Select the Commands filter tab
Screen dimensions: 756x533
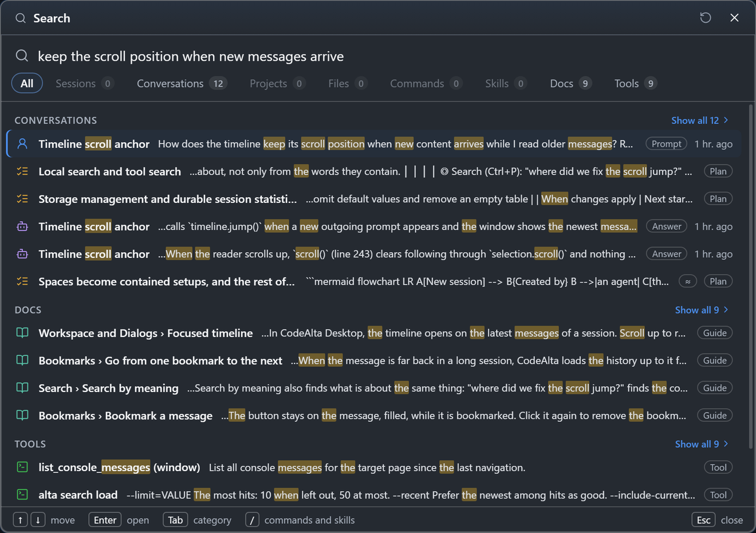[x=426, y=84]
